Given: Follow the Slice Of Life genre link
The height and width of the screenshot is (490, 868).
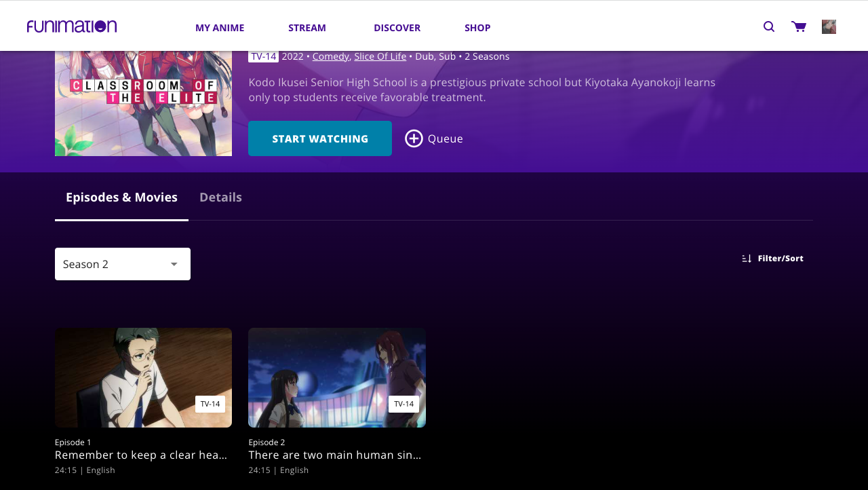Looking at the screenshot, I should tap(380, 56).
